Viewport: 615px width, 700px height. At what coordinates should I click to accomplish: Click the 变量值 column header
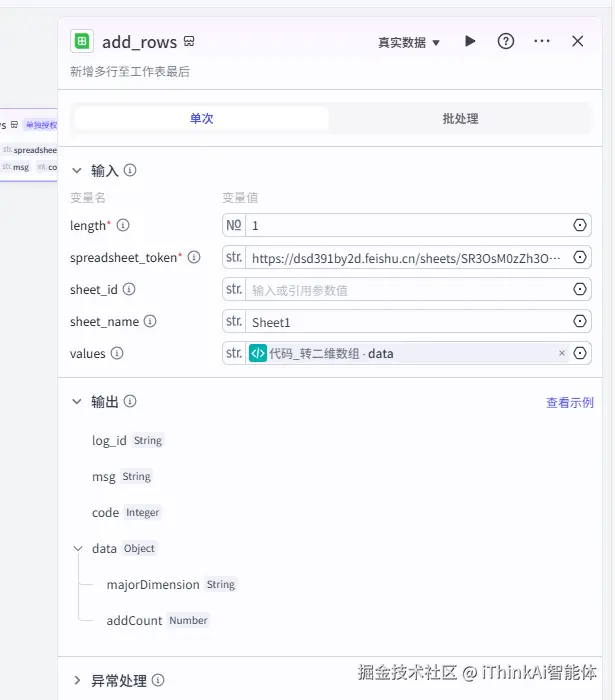tap(240, 197)
